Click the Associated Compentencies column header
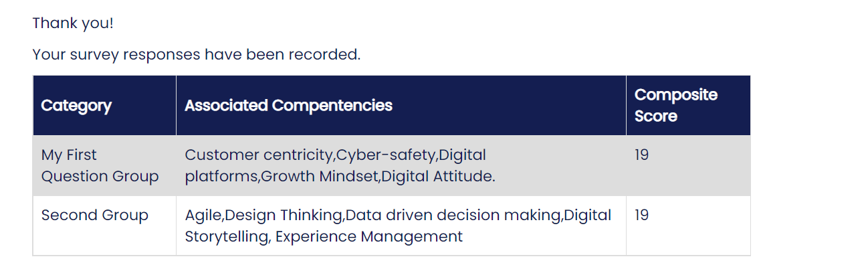868x271 pixels. coord(401,106)
